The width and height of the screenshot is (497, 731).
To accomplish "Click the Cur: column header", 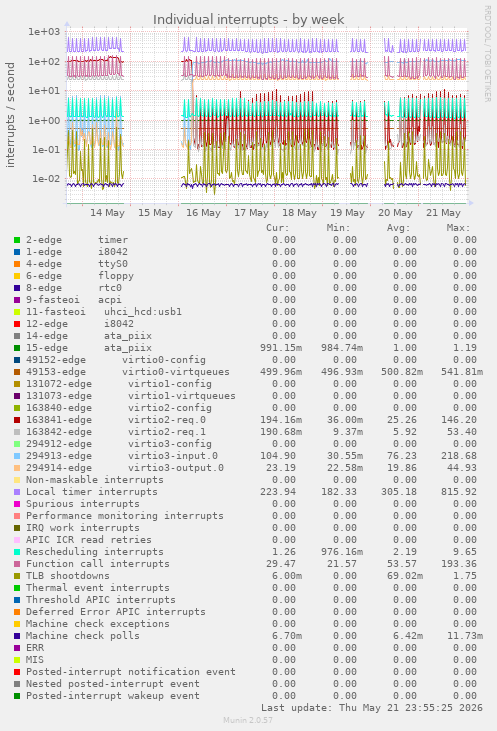I will click(278, 228).
